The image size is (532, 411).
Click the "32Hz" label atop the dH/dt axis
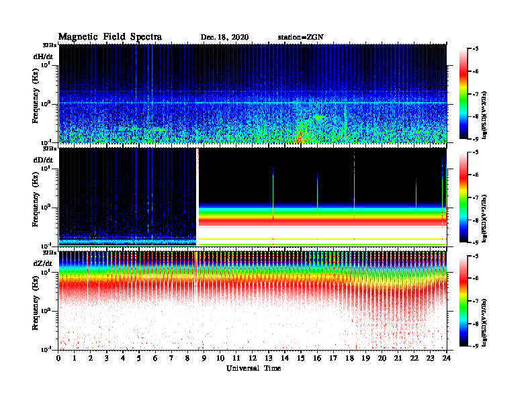pos(50,45)
